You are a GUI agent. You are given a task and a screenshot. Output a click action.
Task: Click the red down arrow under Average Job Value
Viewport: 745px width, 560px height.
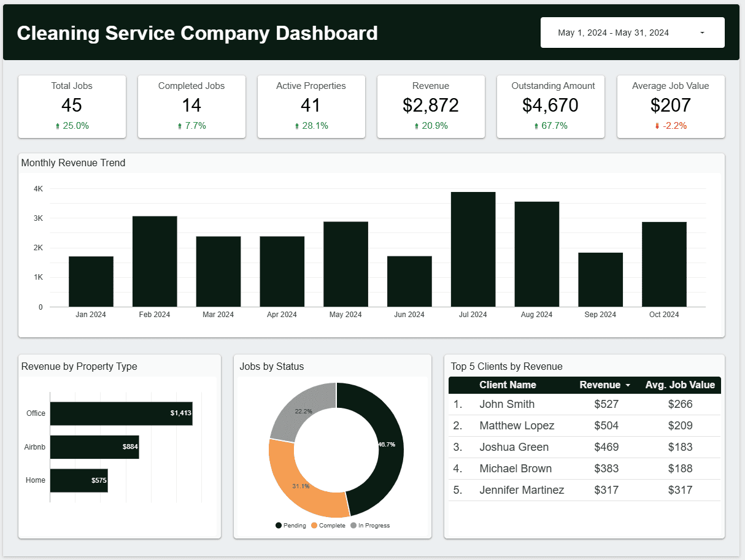657,126
